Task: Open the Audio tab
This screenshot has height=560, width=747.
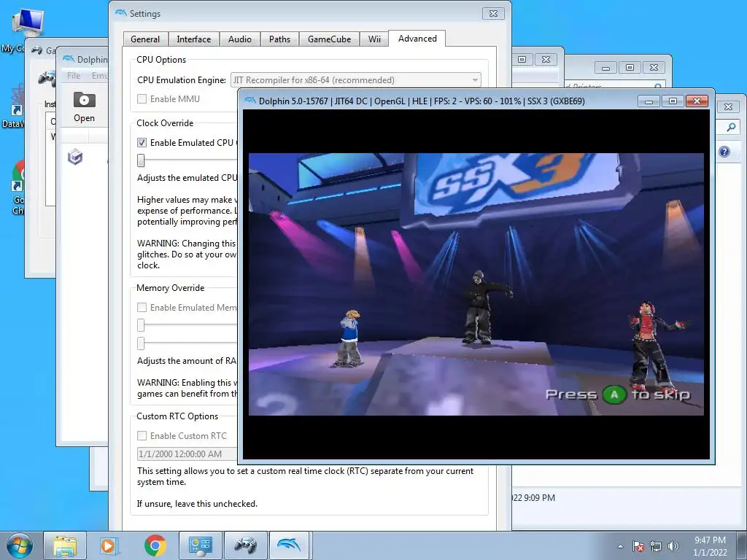Action: 239,39
